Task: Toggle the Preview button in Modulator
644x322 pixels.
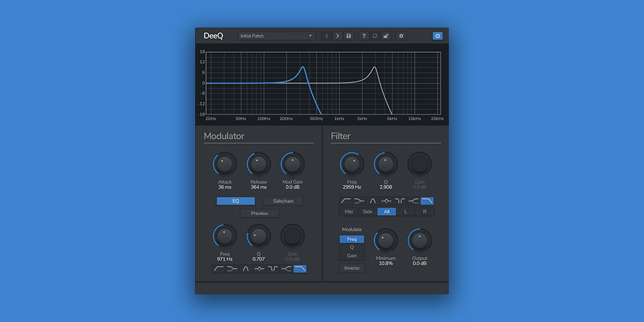Action: 259,213
